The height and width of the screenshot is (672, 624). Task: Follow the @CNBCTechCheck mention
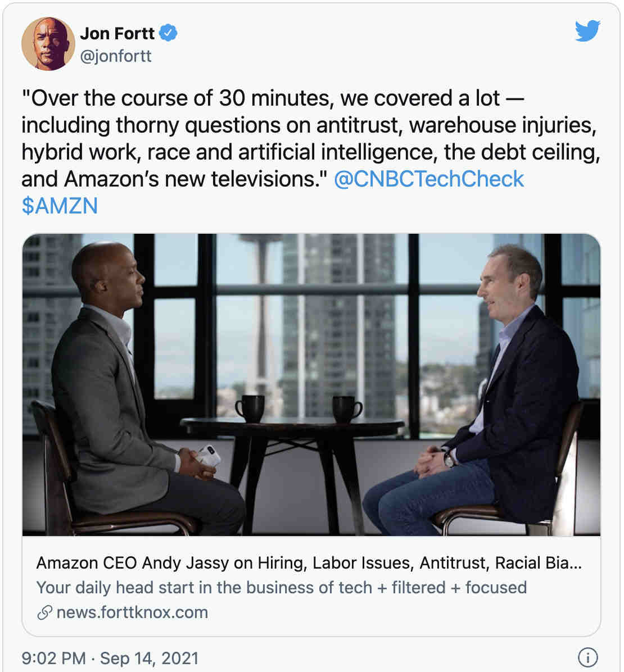point(429,179)
